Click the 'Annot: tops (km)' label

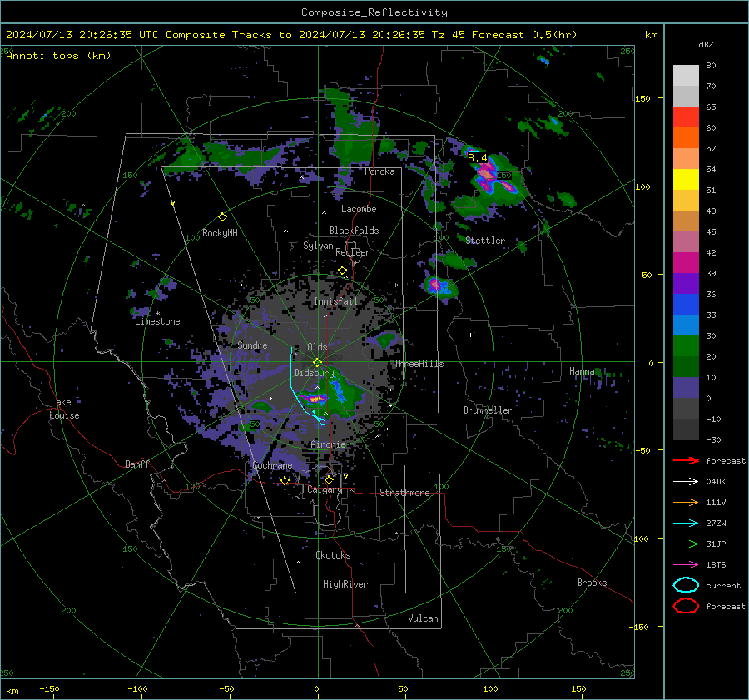pos(58,56)
